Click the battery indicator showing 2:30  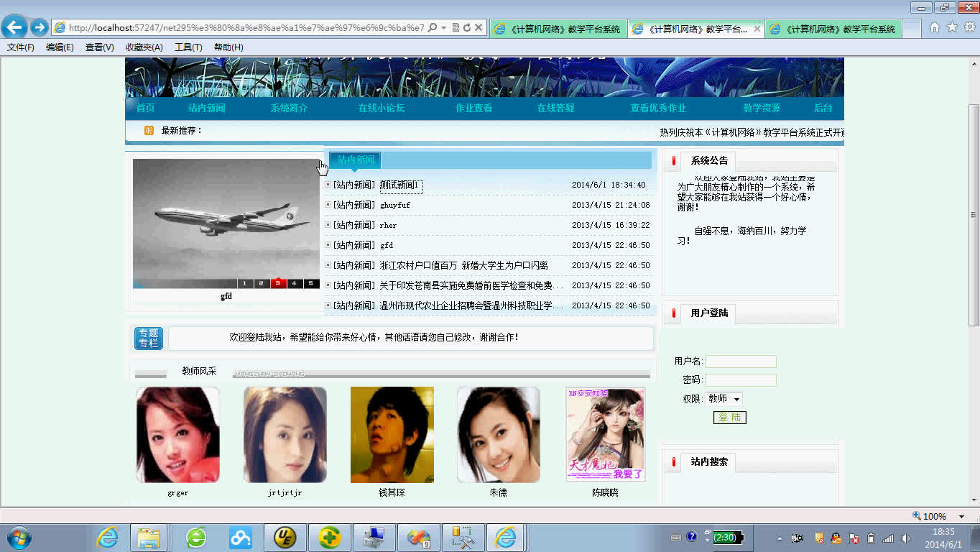pyautogui.click(x=729, y=537)
